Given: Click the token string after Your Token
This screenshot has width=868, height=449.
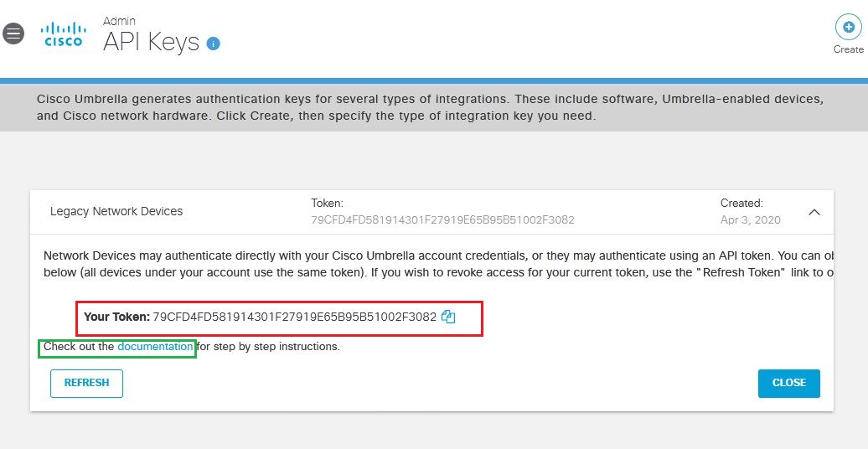Looking at the screenshot, I should 295,317.
